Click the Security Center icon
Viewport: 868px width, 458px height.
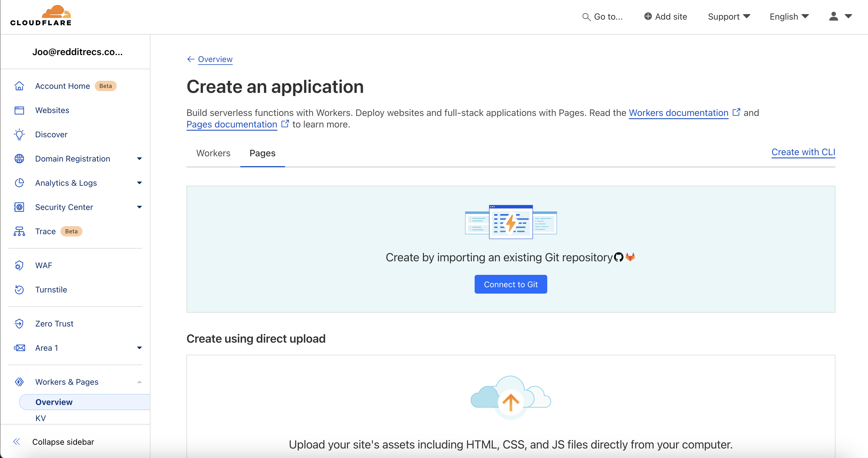19,207
